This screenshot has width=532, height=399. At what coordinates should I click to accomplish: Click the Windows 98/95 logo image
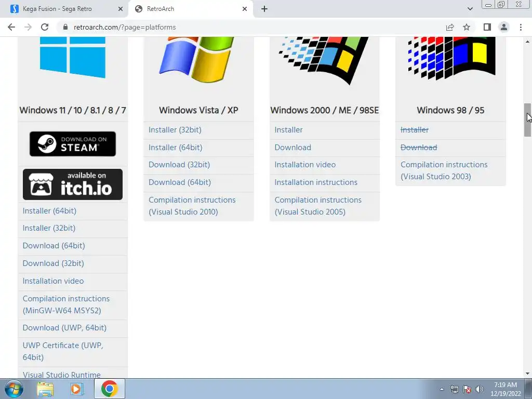[x=451, y=58]
